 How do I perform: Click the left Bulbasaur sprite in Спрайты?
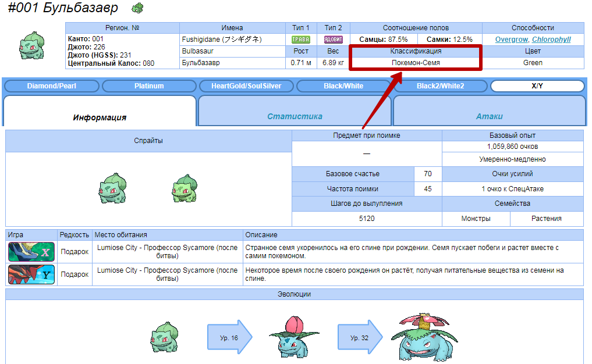click(x=112, y=188)
